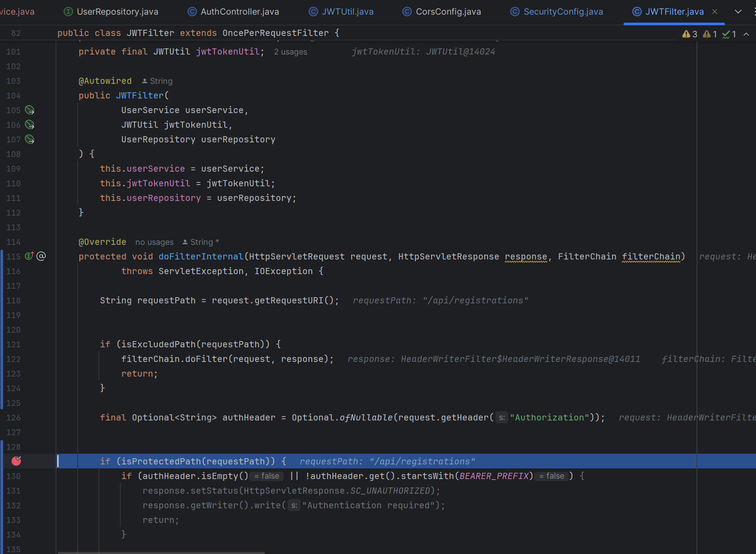756x554 pixels.
Task: Click the 'throws' keyword on line 116
Action: point(137,271)
